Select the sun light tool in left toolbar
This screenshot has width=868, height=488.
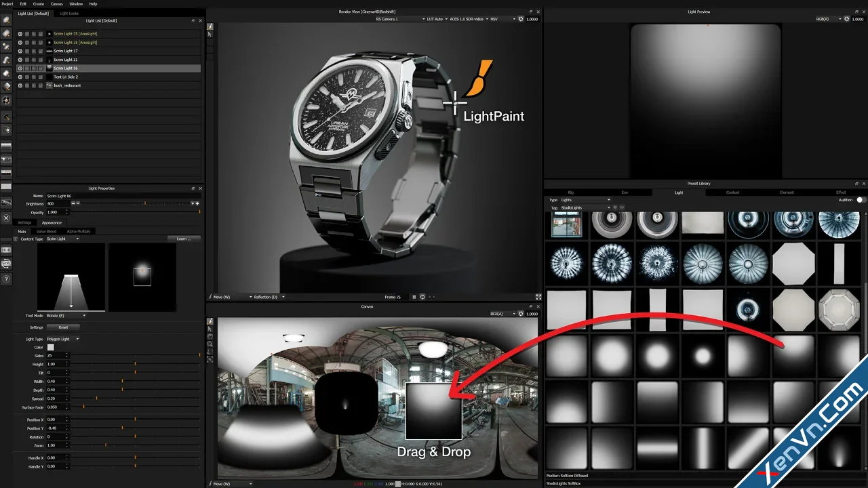click(6, 129)
